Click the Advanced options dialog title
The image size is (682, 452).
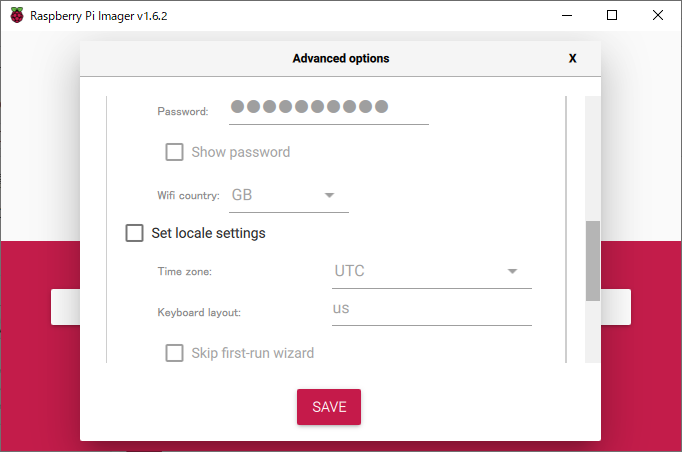(341, 59)
